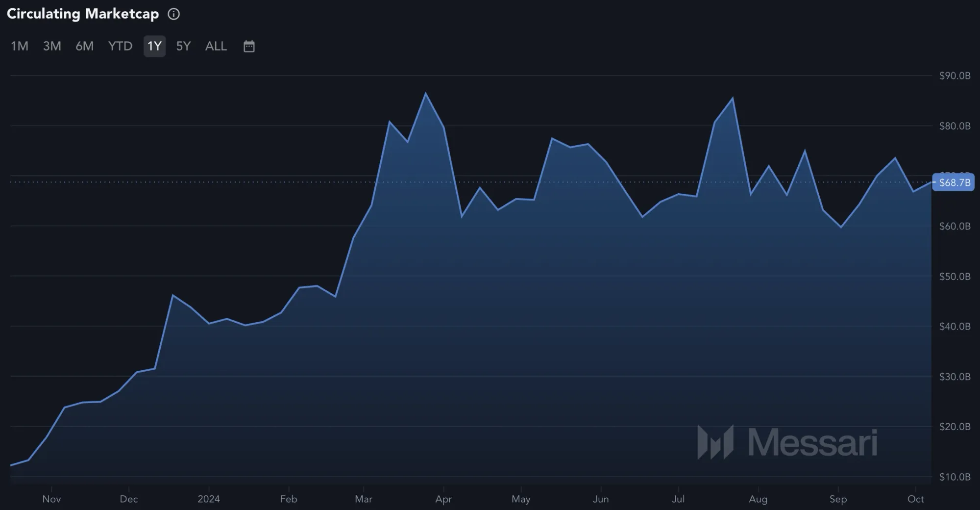The image size is (980, 510).
Task: Switch to the 6M time range
Action: point(84,46)
